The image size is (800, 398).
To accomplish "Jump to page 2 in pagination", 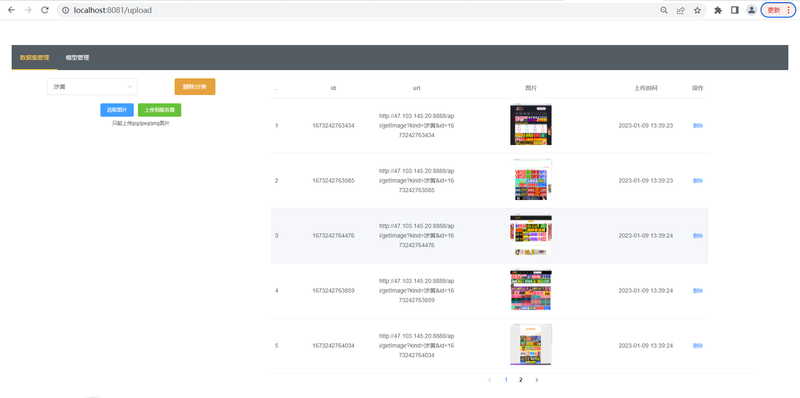I will click(x=520, y=380).
